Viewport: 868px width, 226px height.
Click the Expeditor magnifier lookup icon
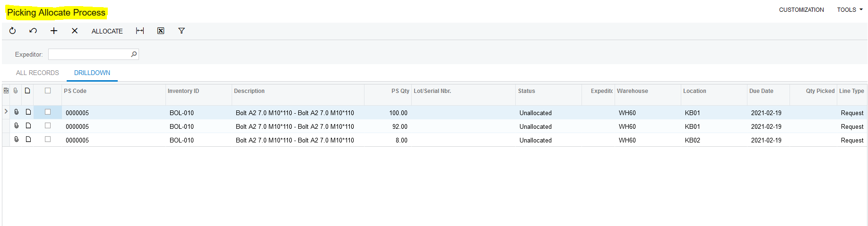tap(134, 54)
